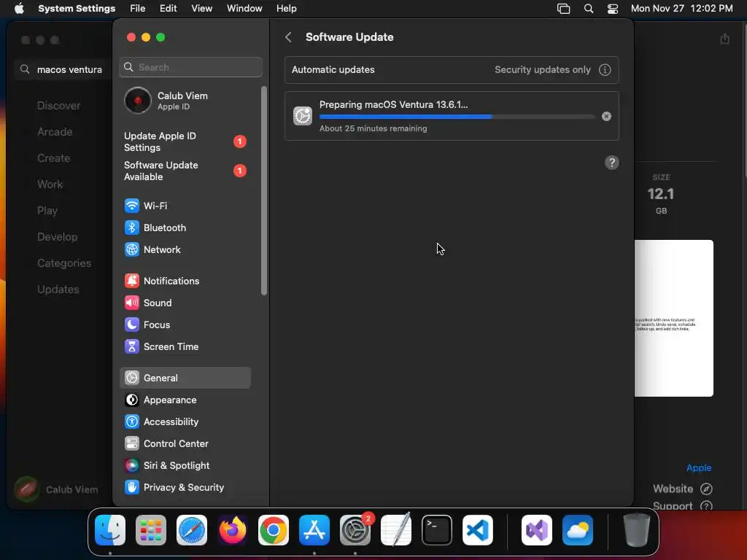Open the Apple developer link in App Store
This screenshot has width=747, height=560.
click(699, 467)
